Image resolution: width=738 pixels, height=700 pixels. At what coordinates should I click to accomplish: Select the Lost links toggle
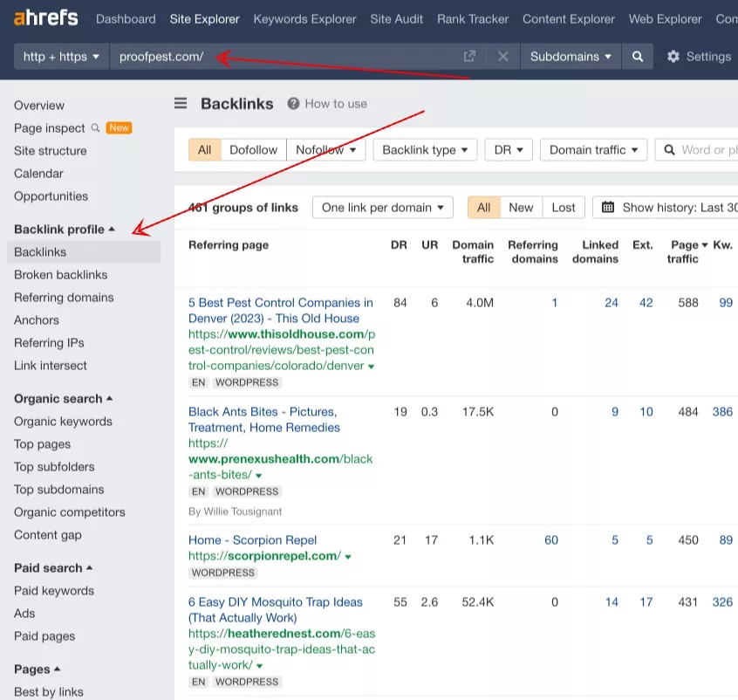pos(564,207)
